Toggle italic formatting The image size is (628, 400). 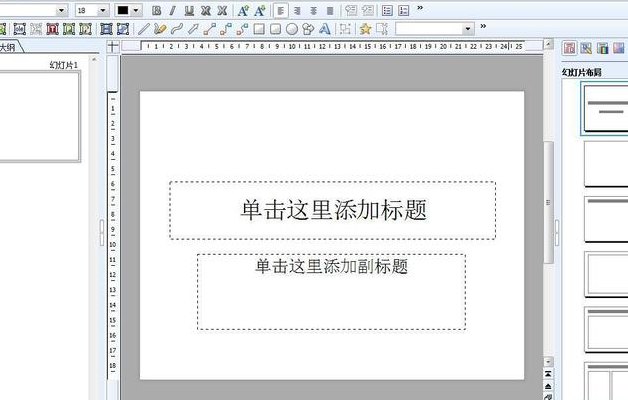pos(172,11)
